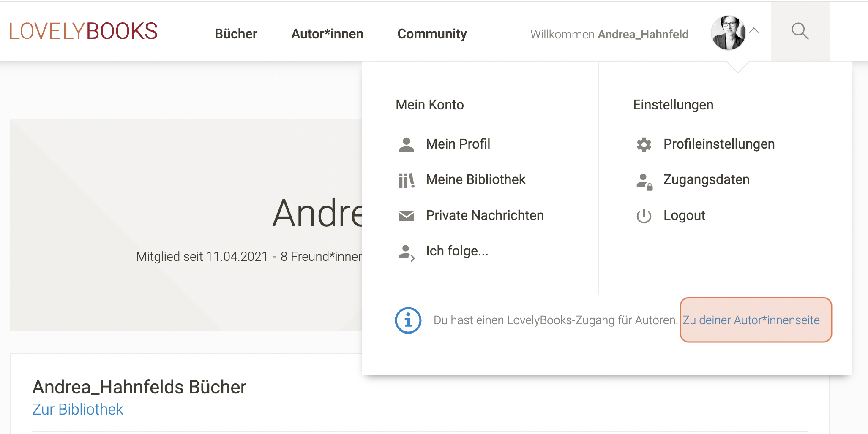Click the books icon beside Meine Bibliothek
This screenshot has width=868, height=434.
[x=407, y=180]
